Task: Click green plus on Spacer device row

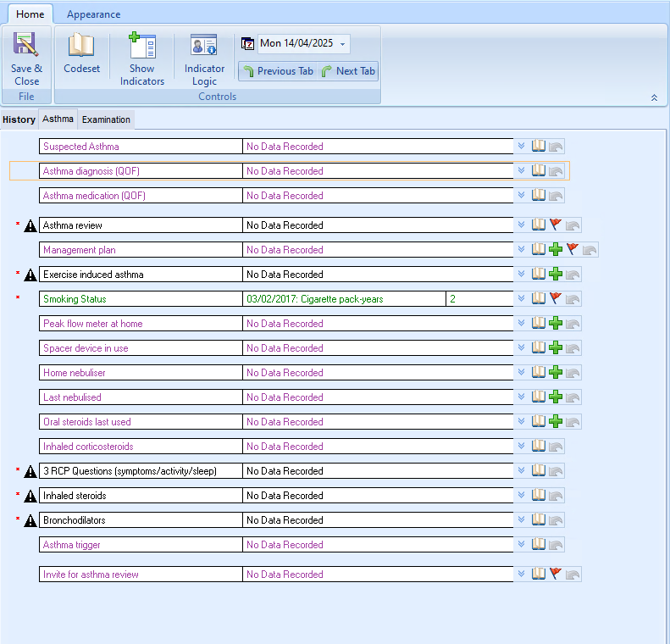Action: point(556,348)
